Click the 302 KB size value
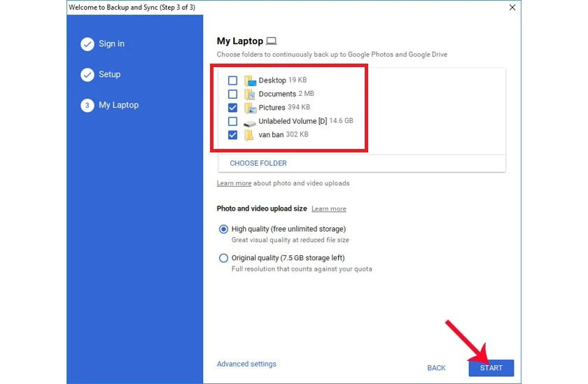Screen dimensions: 588x384 (x=297, y=134)
